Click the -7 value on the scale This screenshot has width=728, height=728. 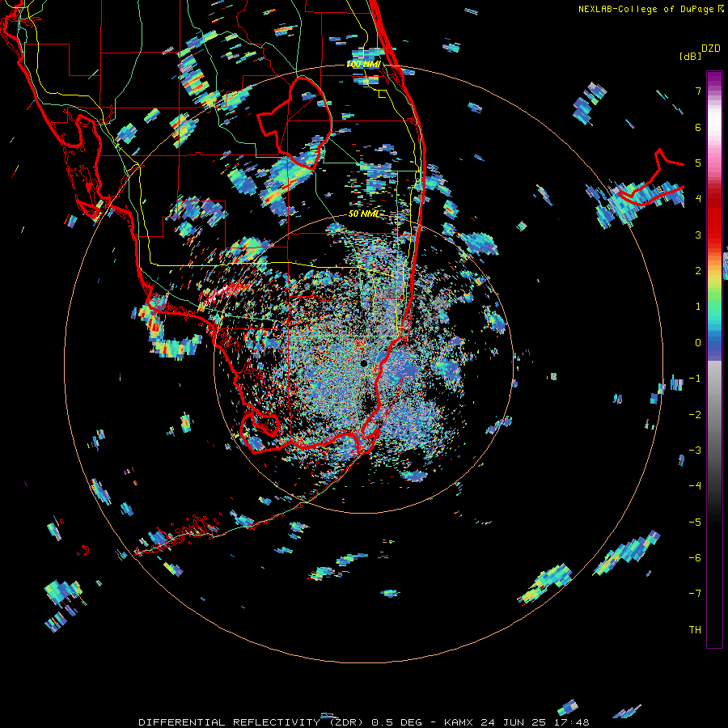click(695, 594)
